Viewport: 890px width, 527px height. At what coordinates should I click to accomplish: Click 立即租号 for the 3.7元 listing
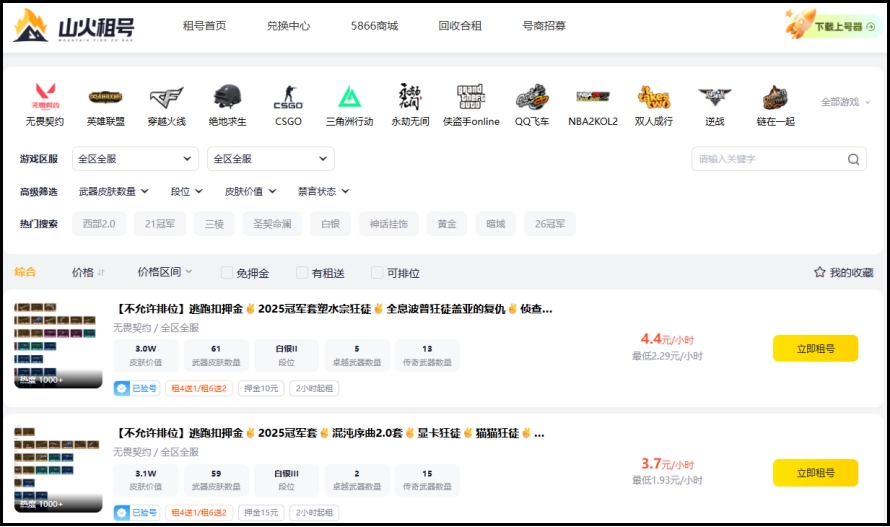815,473
